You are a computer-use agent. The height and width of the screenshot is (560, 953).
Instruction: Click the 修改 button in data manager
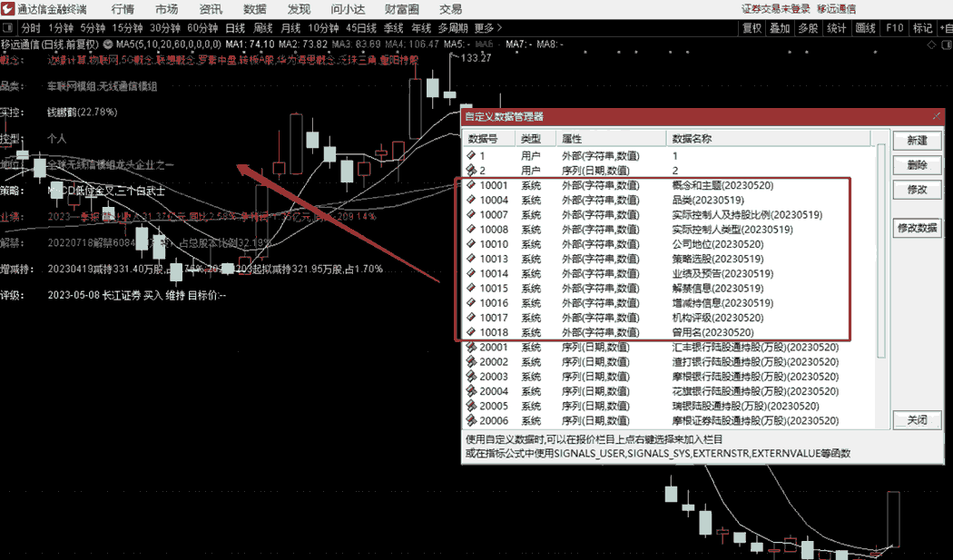point(917,190)
